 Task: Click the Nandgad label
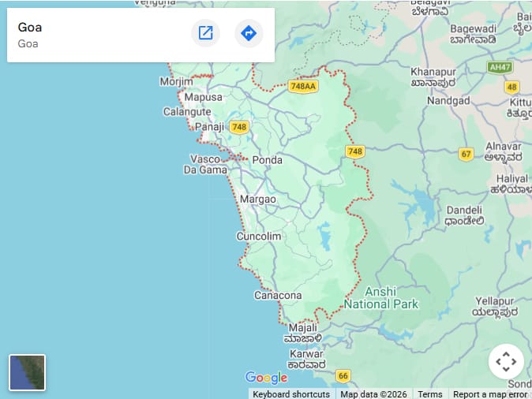click(448, 101)
